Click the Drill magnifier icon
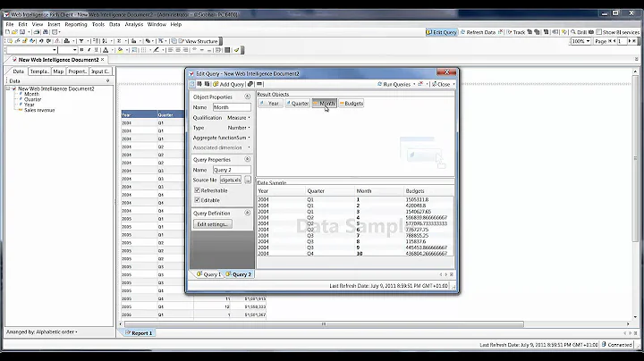644x361 pixels. pyautogui.click(x=573, y=32)
